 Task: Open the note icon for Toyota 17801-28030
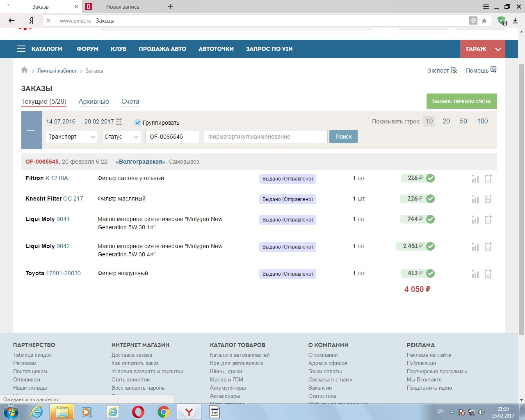pos(488,274)
